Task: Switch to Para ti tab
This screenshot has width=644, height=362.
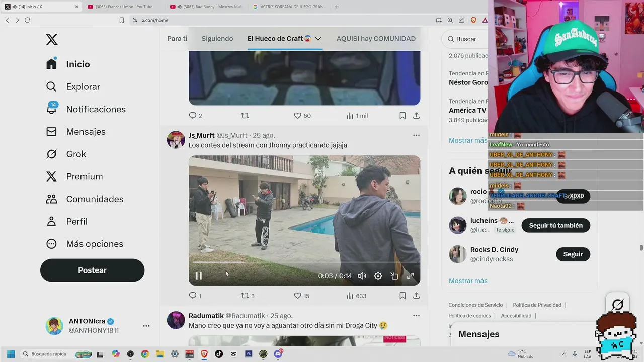Action: point(177,39)
